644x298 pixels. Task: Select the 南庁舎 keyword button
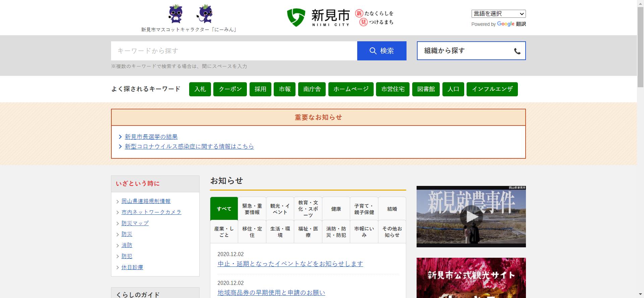click(312, 89)
